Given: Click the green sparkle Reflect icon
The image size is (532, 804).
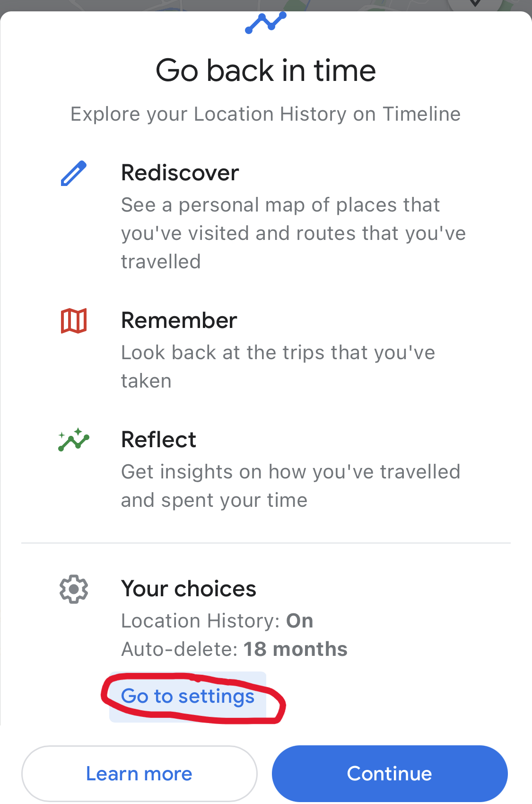Looking at the screenshot, I should pos(74,440).
